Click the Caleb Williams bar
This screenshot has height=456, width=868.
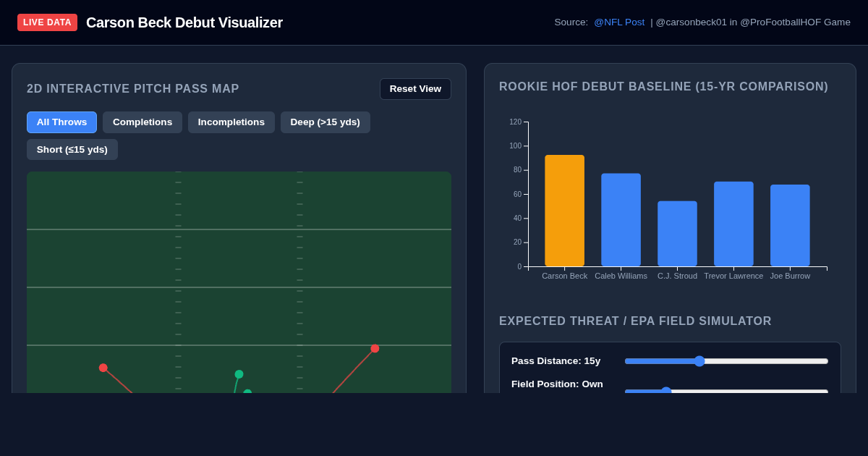pos(621,220)
